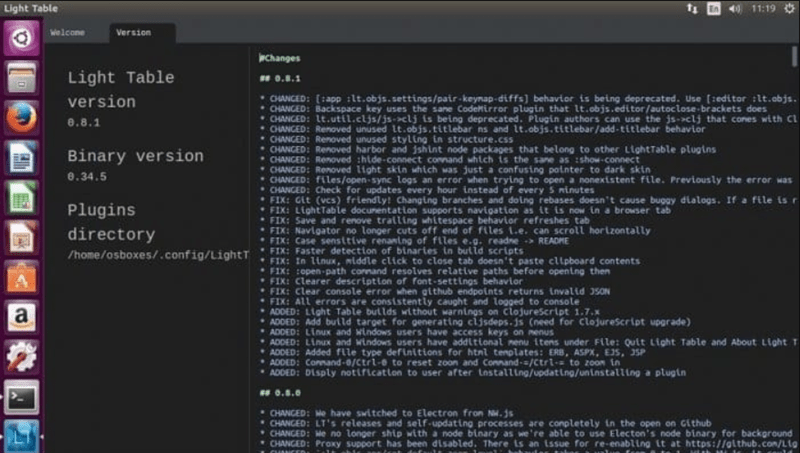800x453 pixels.
Task: Click the Light Table version 0.8.1 value
Action: tap(84, 123)
